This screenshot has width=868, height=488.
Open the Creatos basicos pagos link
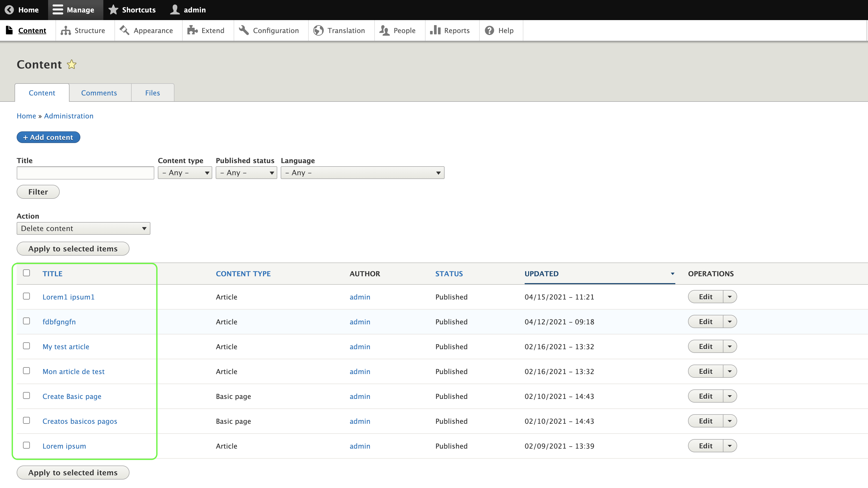coord(80,421)
